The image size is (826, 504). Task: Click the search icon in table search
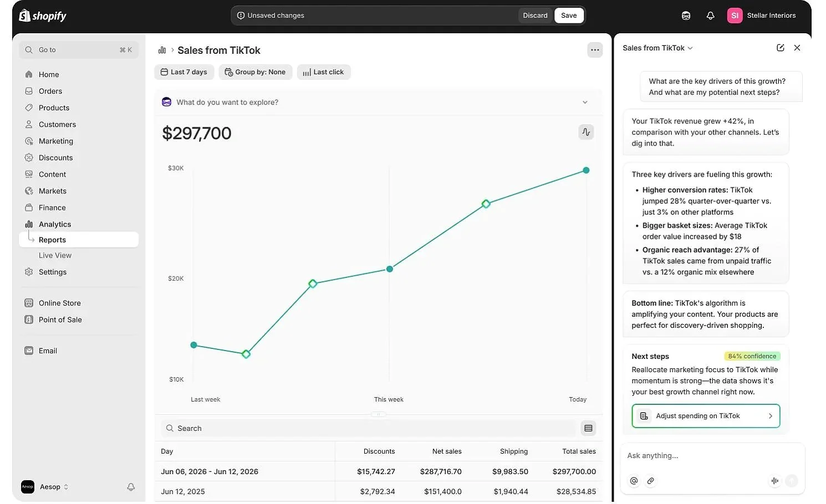pyautogui.click(x=170, y=428)
